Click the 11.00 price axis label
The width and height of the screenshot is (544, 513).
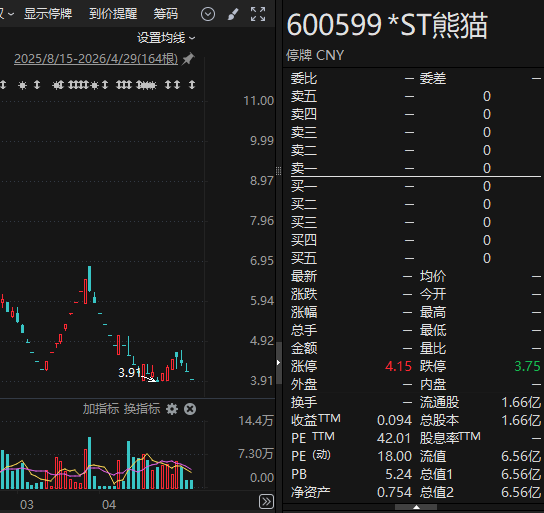click(x=259, y=101)
